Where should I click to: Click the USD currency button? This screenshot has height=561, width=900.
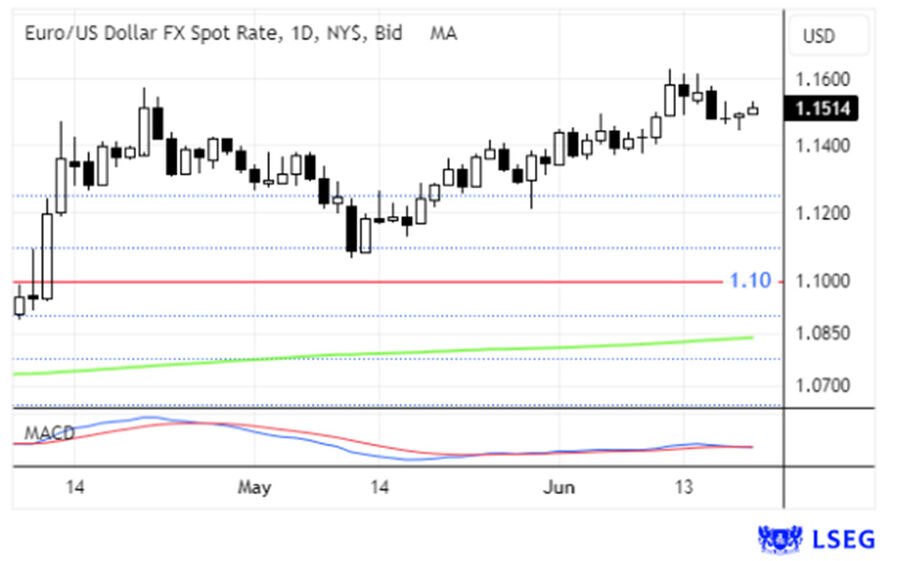coord(829,36)
